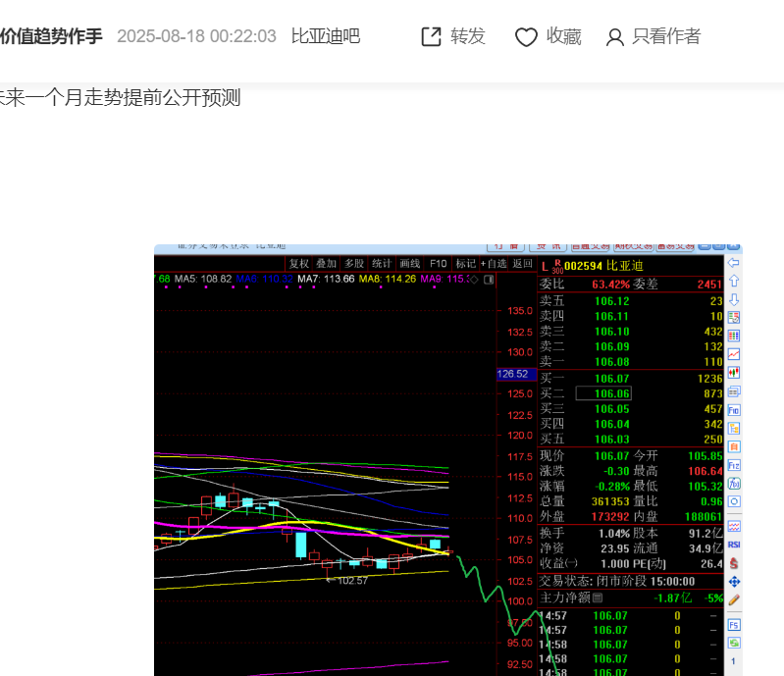Viewport: 784px width, 676px height.
Task: Click the up arrow icon in stock sidebar
Action: tap(734, 281)
